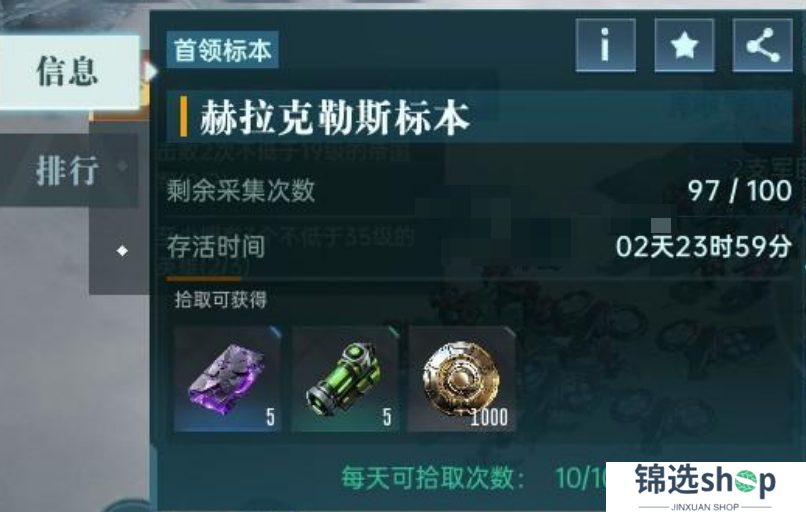
Task: Open the info (i) button
Action: (x=606, y=45)
